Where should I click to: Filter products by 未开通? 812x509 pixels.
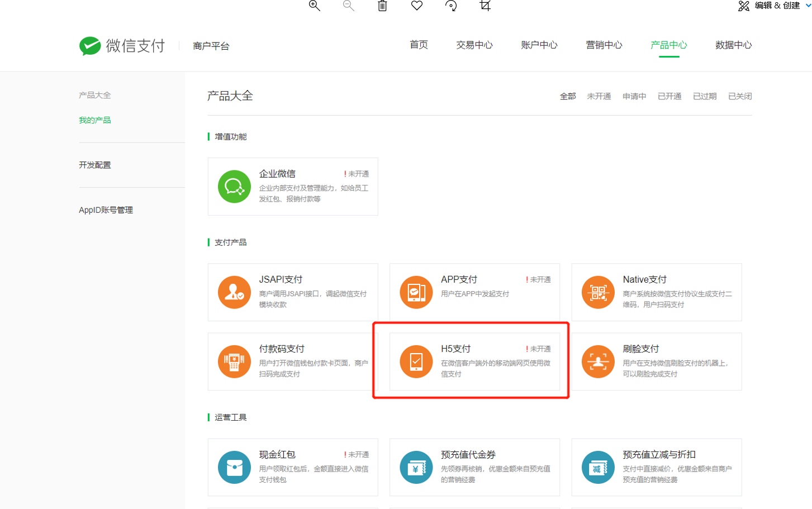[x=599, y=96]
